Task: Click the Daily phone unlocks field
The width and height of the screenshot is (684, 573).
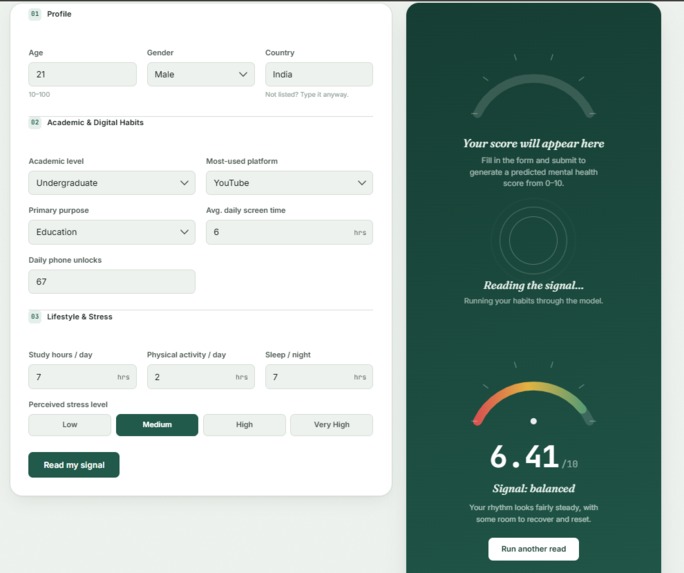Action: 112,282
